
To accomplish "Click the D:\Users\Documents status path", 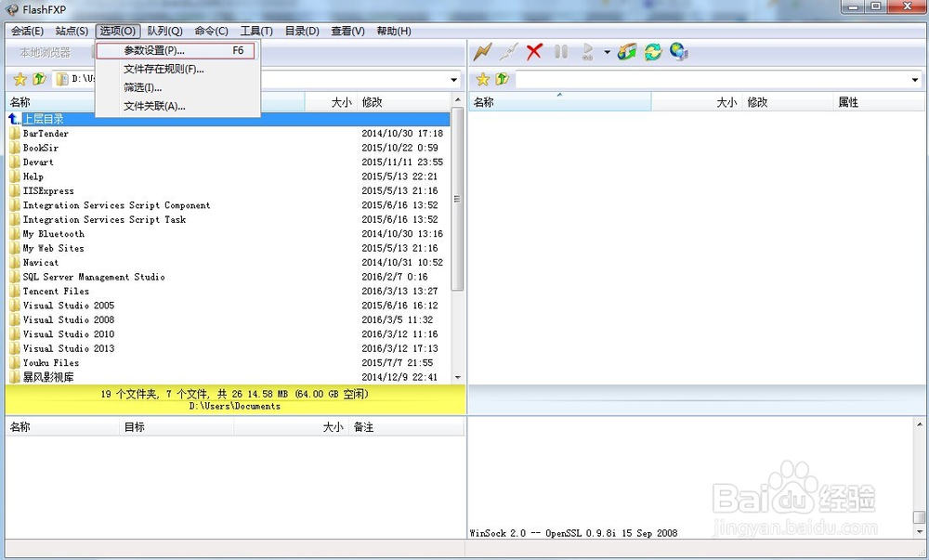I will tap(235, 406).
